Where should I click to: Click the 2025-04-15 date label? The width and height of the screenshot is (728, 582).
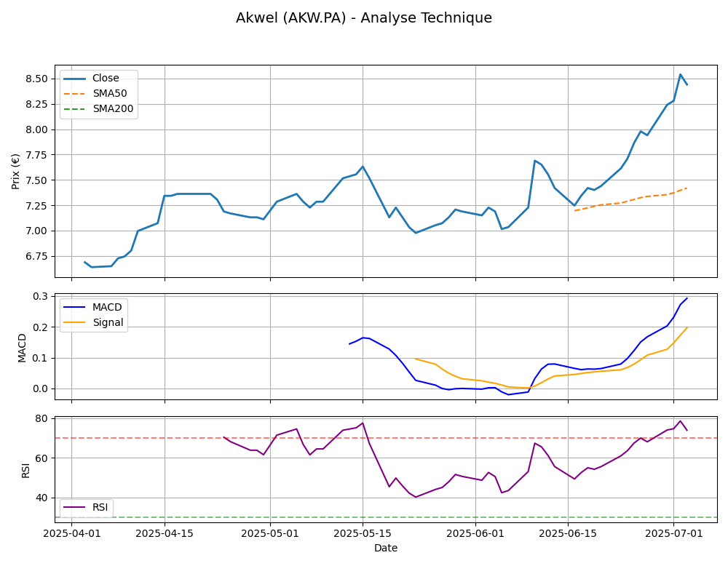tap(165, 534)
